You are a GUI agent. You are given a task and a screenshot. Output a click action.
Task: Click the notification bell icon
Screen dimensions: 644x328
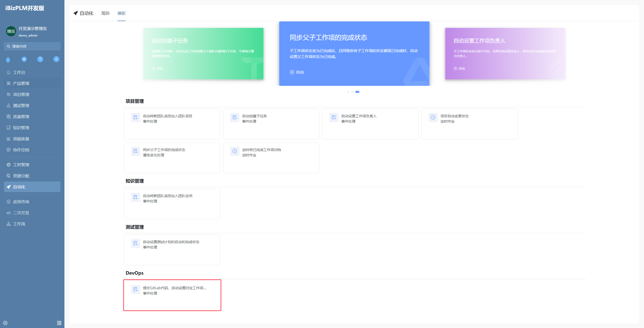[8, 59]
